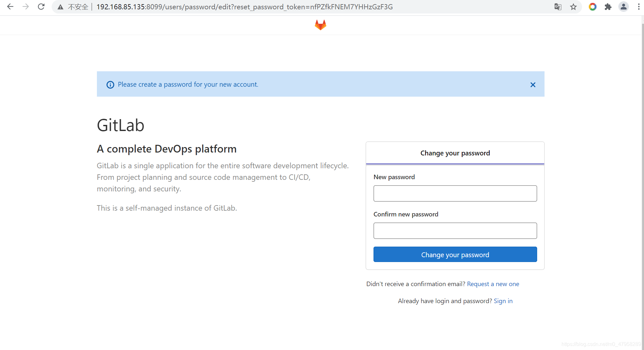644x350 pixels.
Task: Click the Google Chrome menu dots icon
Action: [639, 6]
